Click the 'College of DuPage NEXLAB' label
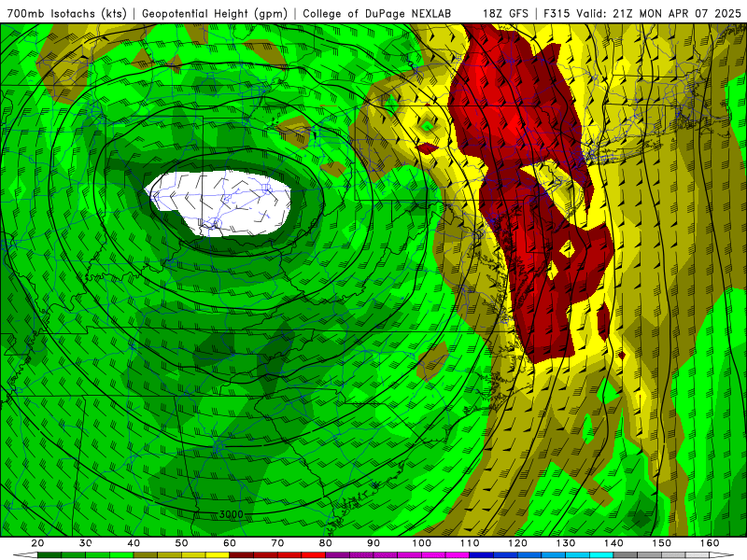The width and height of the screenshot is (747, 560). click(377, 13)
